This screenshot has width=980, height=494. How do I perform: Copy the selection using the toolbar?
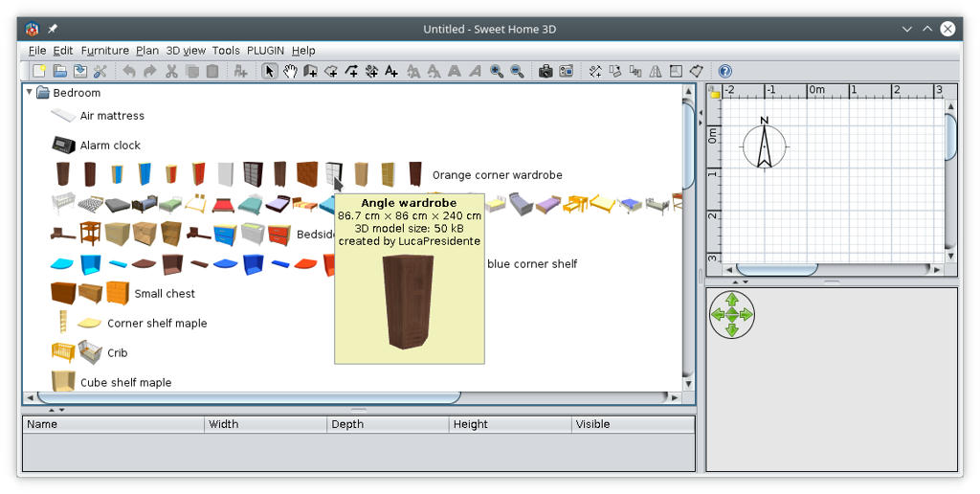[x=191, y=71]
